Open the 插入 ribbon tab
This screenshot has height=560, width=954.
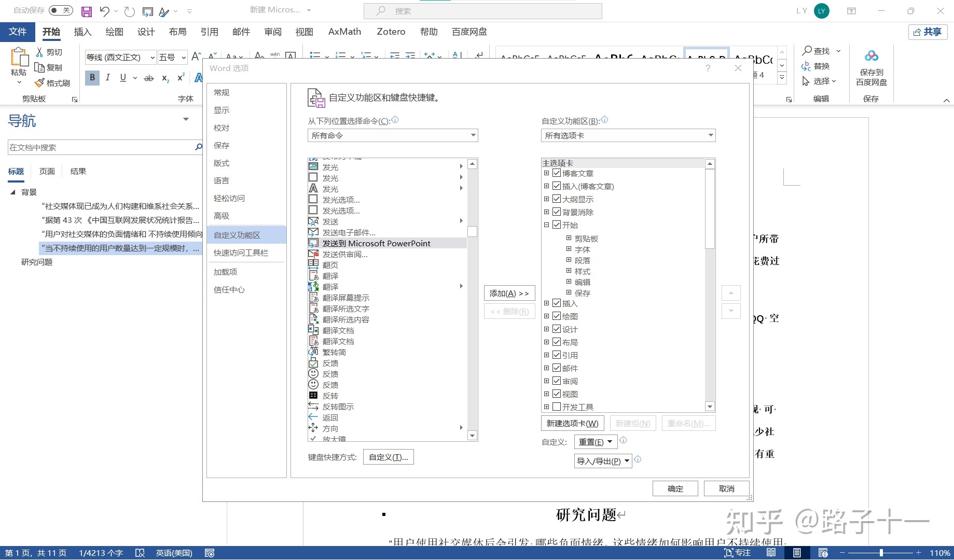click(x=82, y=32)
